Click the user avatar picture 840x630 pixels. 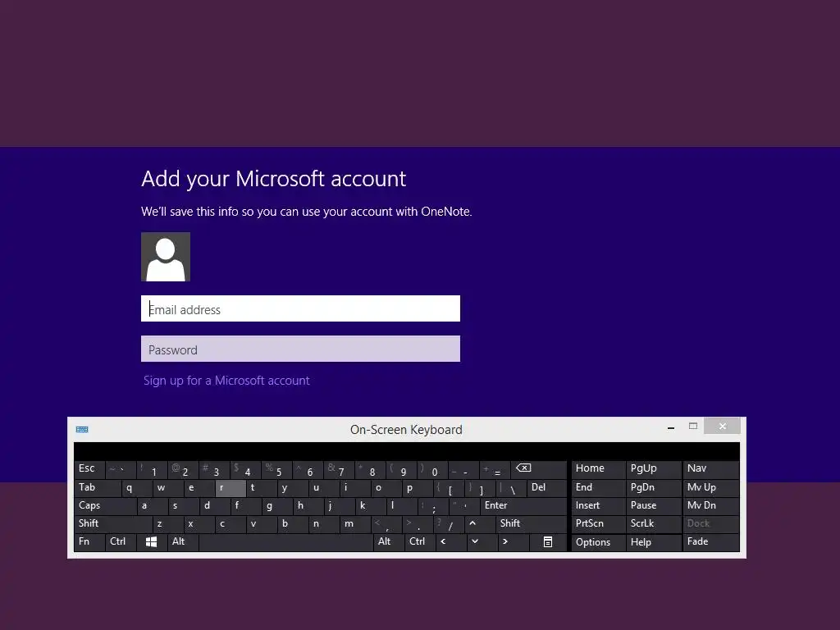pos(166,257)
